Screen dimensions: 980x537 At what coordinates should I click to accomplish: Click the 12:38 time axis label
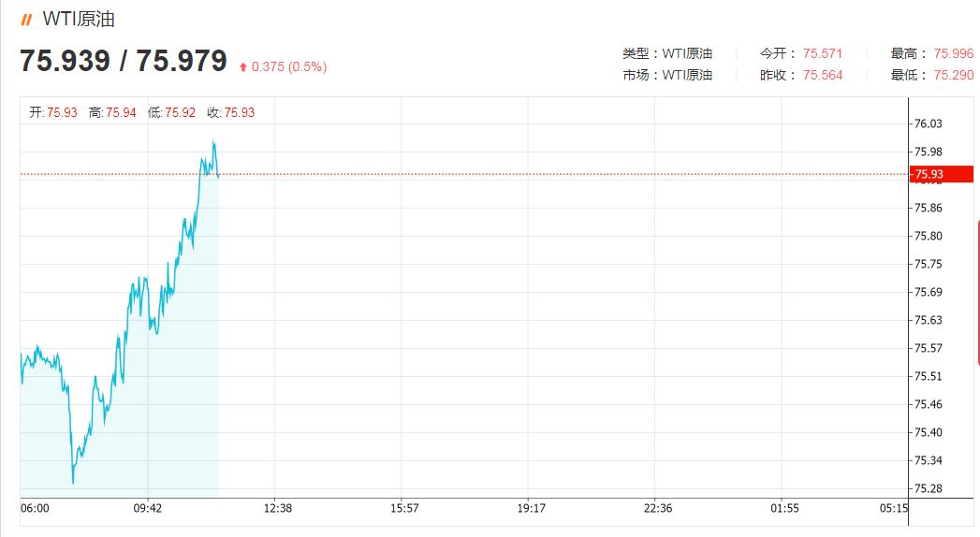[x=278, y=508]
